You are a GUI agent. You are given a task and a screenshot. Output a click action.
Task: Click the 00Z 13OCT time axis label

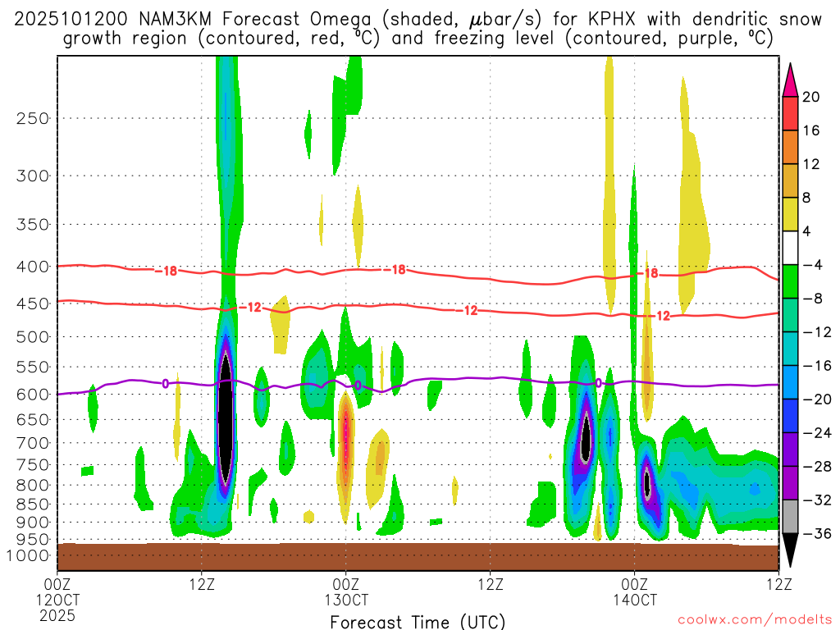(x=346, y=592)
